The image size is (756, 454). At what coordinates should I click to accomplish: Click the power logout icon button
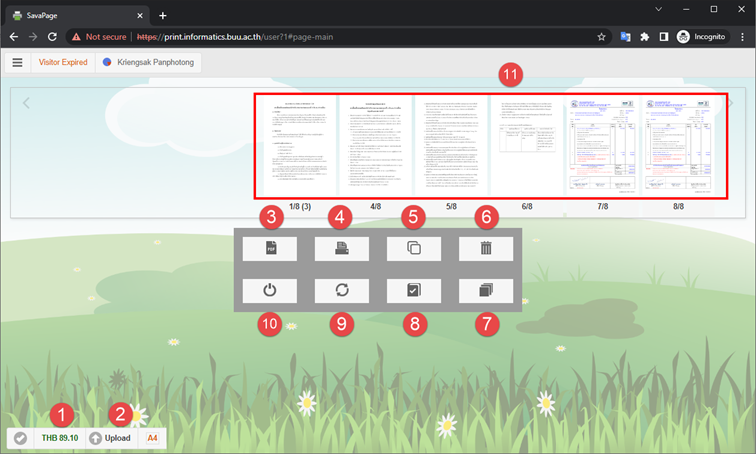coord(270,291)
